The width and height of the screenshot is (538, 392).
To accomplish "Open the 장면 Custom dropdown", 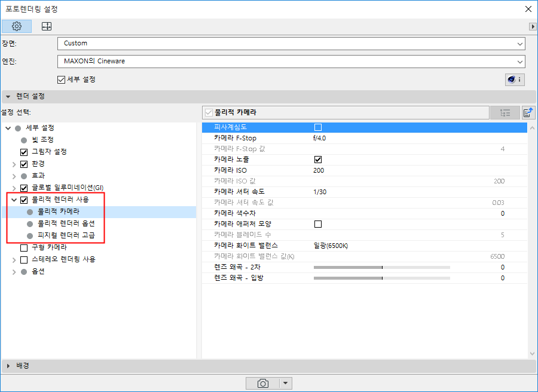I will [291, 44].
